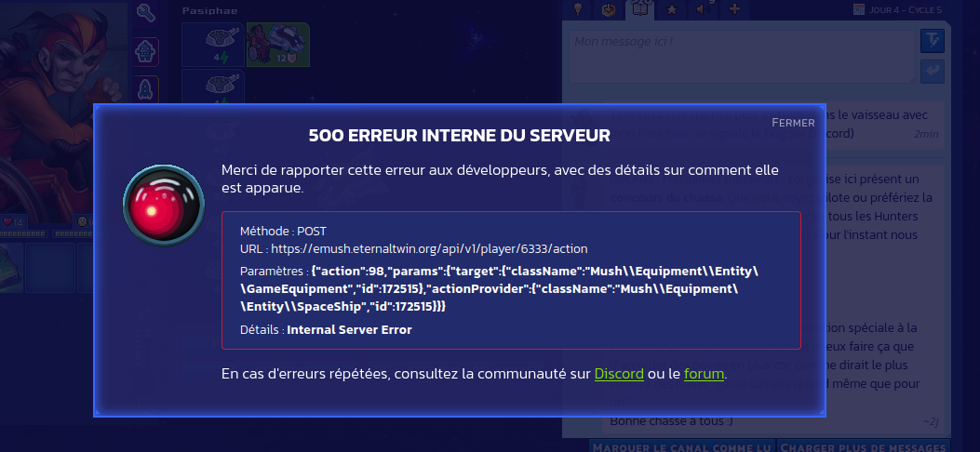Screen dimensions: 980x452
Task: Open the Discord link in error dialog
Action: (x=619, y=374)
